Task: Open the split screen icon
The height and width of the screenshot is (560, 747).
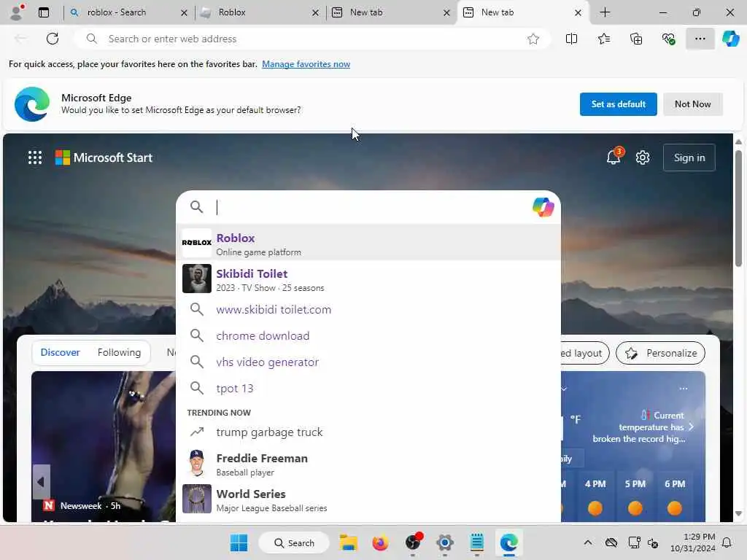Action: click(571, 39)
